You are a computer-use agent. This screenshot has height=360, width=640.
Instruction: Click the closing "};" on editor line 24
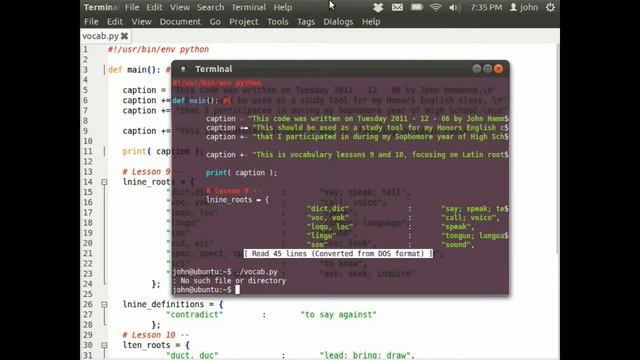click(156, 284)
